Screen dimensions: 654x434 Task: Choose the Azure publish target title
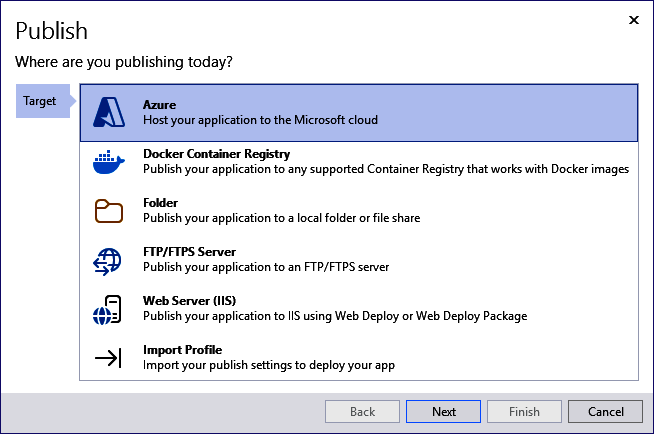click(x=159, y=105)
